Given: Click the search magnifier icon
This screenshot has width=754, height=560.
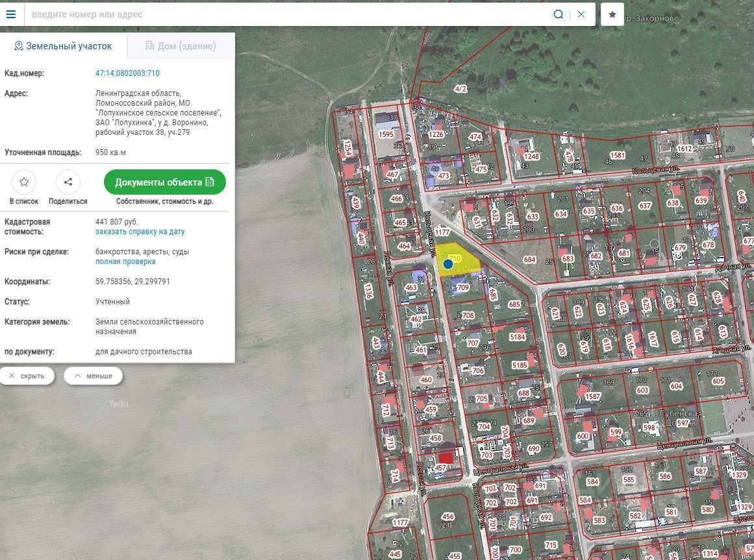Looking at the screenshot, I should [558, 14].
